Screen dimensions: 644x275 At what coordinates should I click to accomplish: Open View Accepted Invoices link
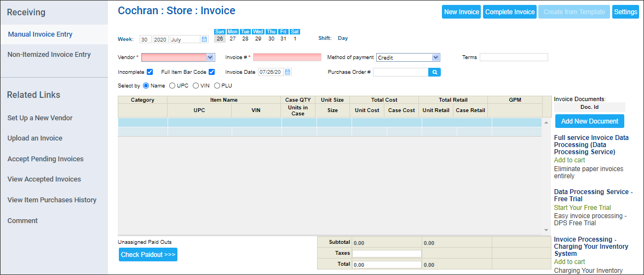click(x=44, y=179)
